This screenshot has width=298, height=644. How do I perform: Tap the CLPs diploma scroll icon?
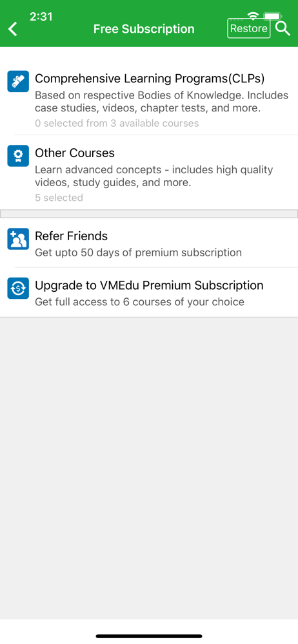pyautogui.click(x=18, y=81)
